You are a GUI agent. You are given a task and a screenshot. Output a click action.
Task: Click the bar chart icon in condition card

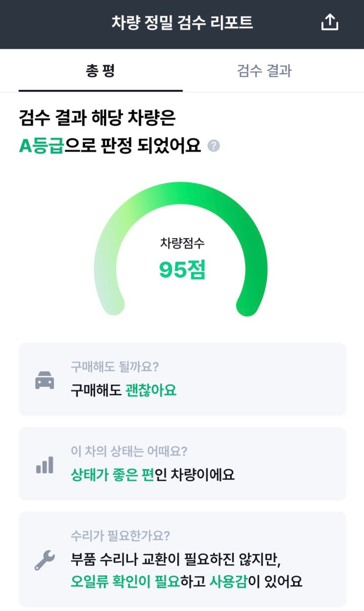(x=45, y=464)
